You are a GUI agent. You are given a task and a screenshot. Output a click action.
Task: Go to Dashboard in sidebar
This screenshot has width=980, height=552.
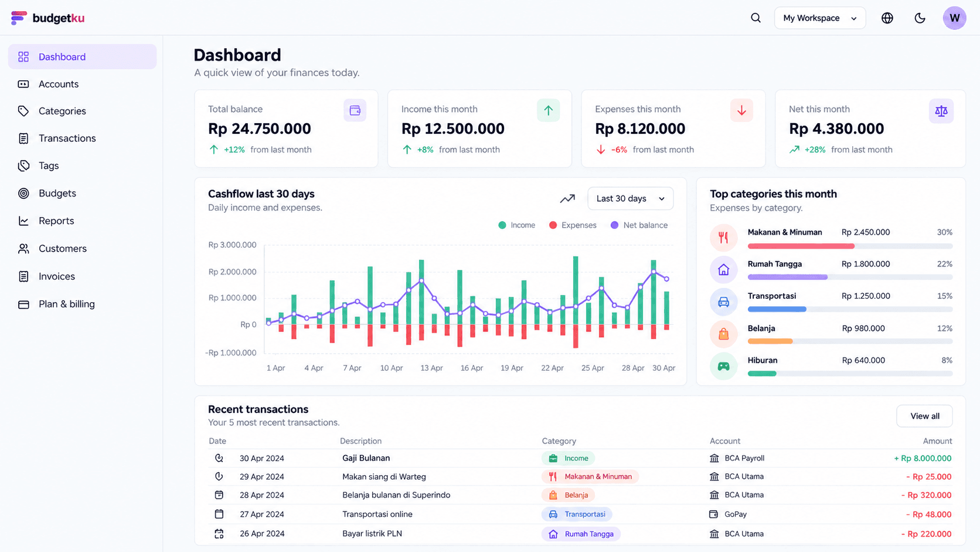tap(83, 57)
